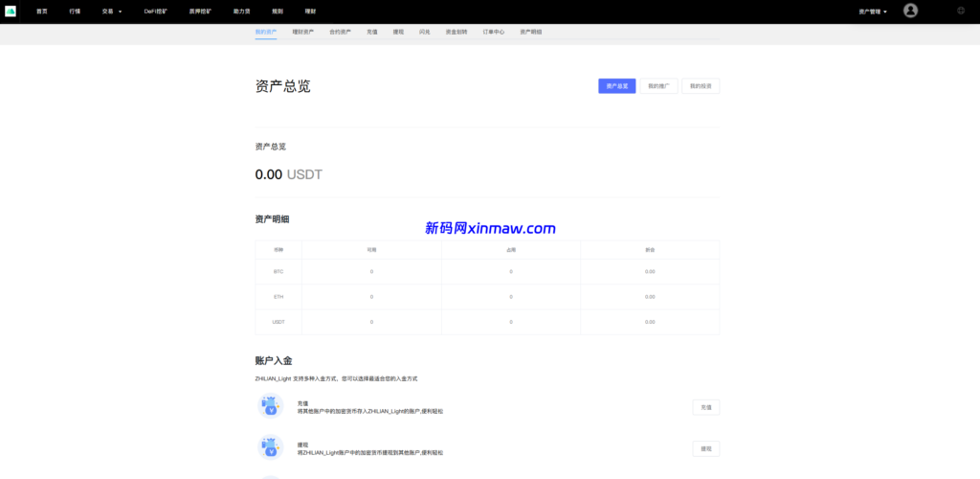Open the 提现 tab in sub-navigation
The height and width of the screenshot is (479, 980).
(398, 32)
